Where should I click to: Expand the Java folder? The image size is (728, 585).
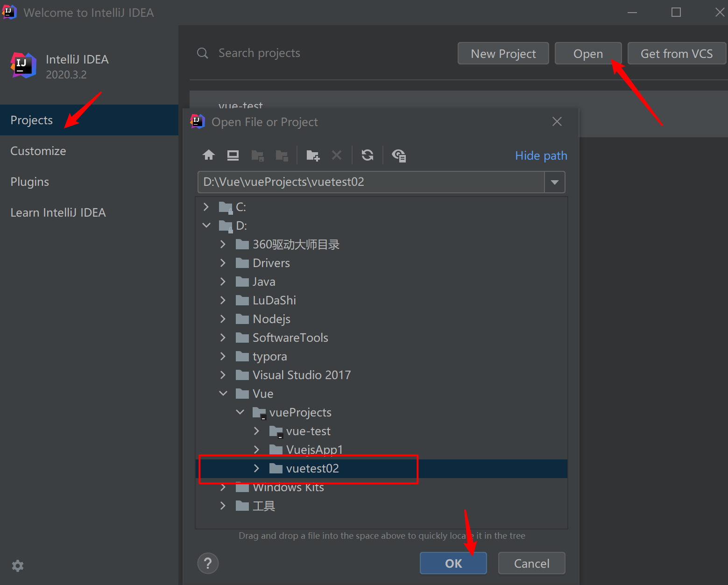223,282
